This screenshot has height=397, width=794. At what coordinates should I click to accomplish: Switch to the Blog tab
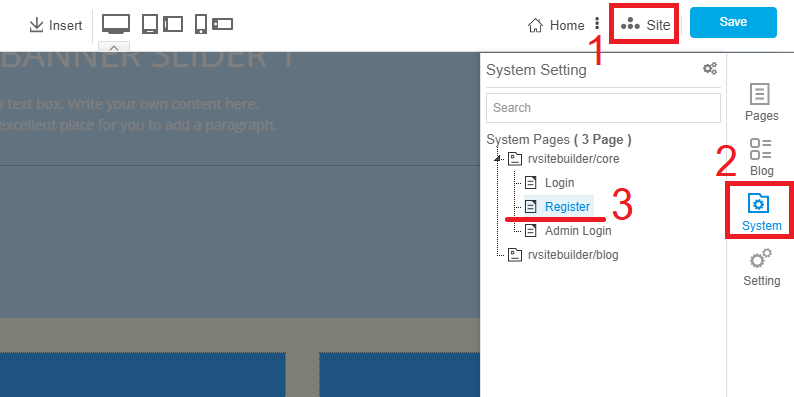pyautogui.click(x=761, y=157)
